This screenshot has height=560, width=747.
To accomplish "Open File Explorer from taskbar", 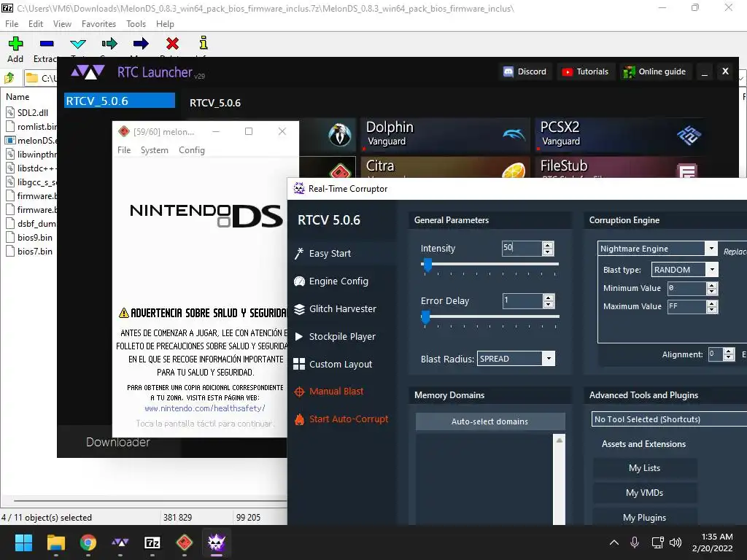I will click(x=55, y=542).
